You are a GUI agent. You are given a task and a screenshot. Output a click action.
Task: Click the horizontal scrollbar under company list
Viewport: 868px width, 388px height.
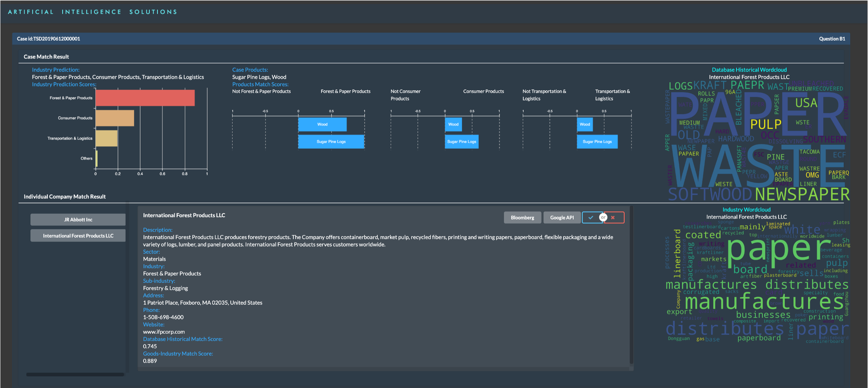[x=75, y=375]
